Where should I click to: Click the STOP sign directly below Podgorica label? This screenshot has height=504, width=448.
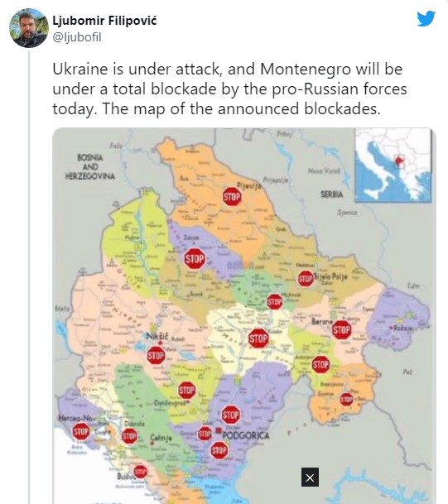coord(219,450)
